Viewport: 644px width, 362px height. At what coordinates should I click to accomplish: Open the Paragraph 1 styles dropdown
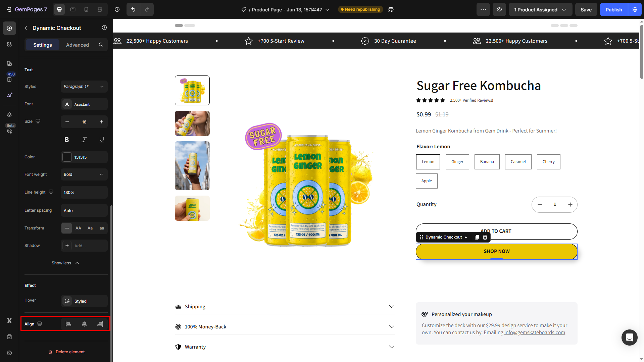pyautogui.click(x=84, y=87)
